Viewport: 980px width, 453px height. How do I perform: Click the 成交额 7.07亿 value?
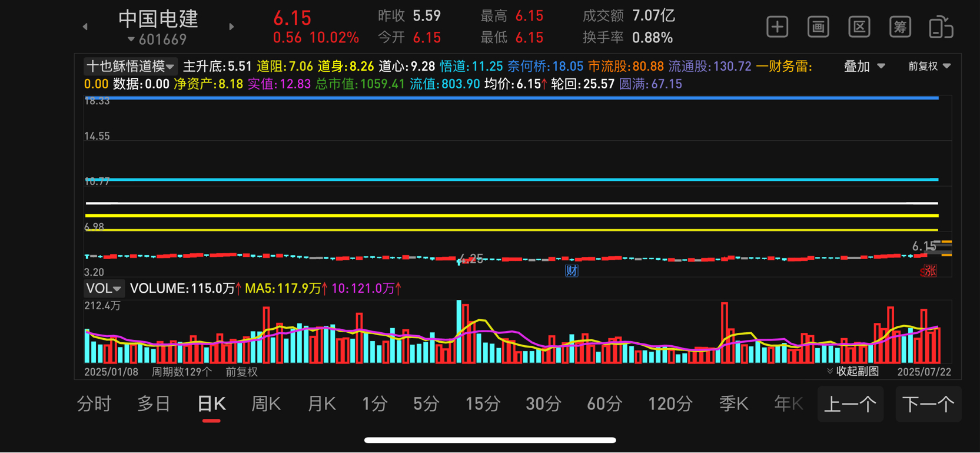(653, 16)
